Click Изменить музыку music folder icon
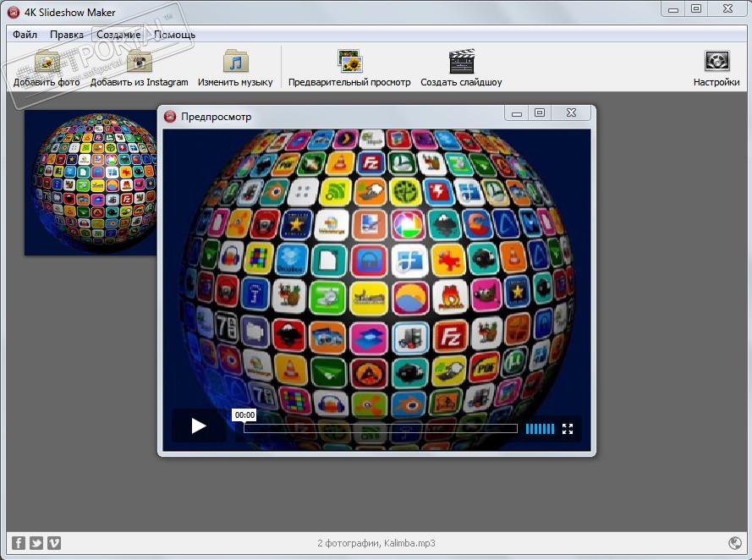The image size is (752, 560). 235,63
